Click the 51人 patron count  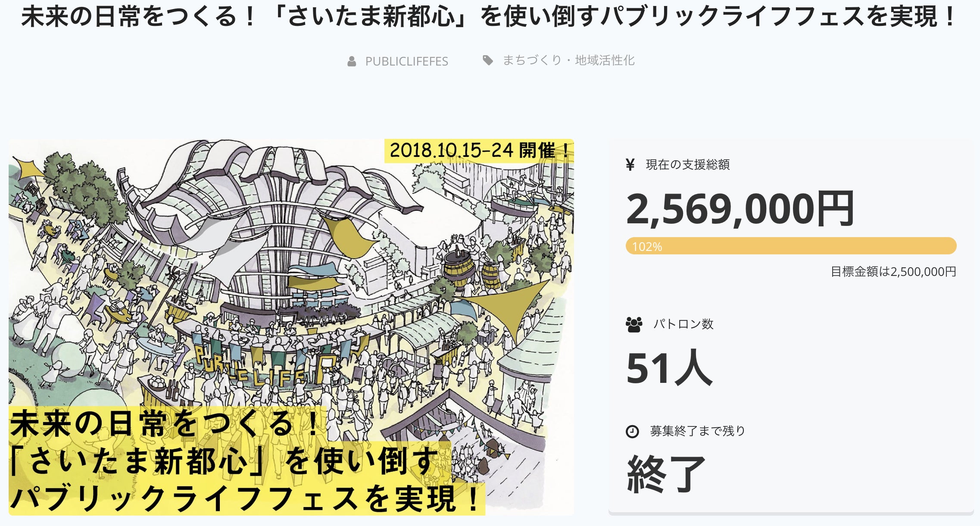[x=669, y=368]
